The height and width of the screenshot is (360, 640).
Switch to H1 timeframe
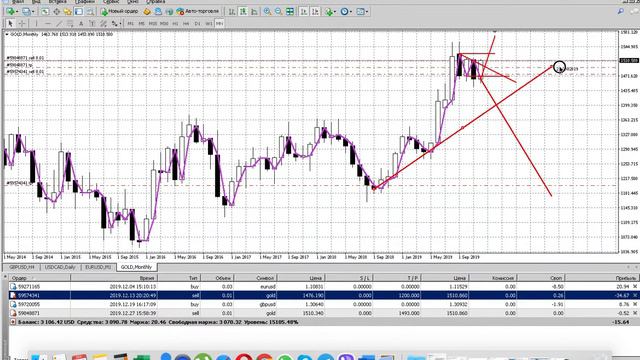(175, 24)
